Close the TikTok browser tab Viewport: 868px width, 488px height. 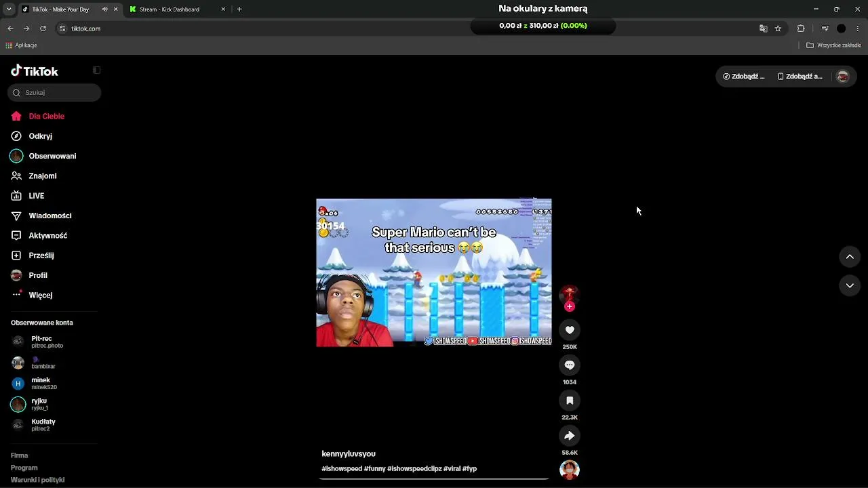coord(115,9)
